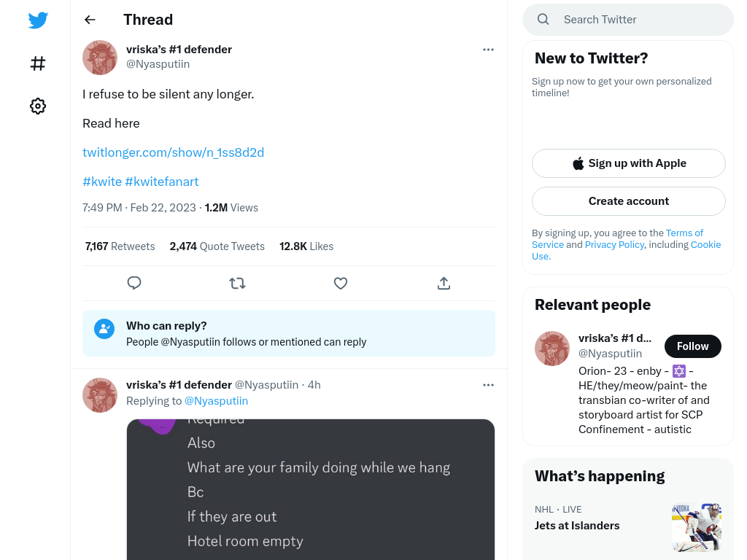Open the 7,167 Retweets list
Screen dimensions: 747x560
[120, 246]
